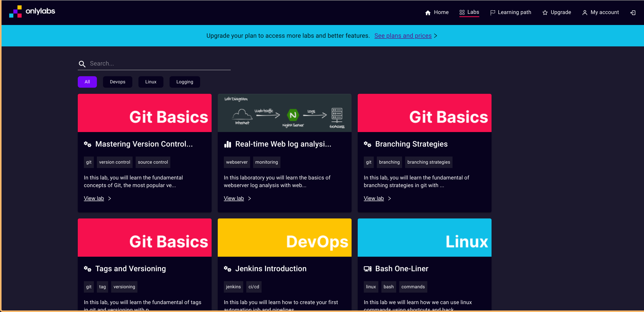Screen dimensions: 644x312
Task: Click gears icon beside Tags and Versioning
Action: click(x=87, y=269)
